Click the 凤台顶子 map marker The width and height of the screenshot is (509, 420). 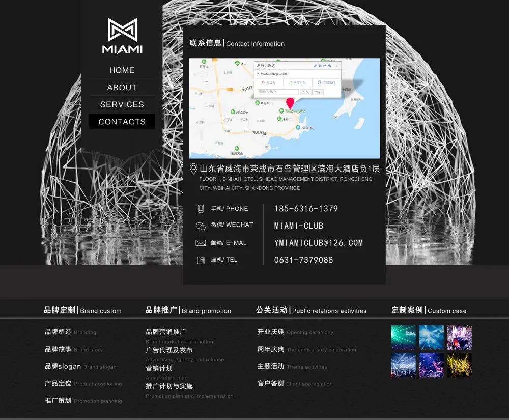[x=233, y=112]
